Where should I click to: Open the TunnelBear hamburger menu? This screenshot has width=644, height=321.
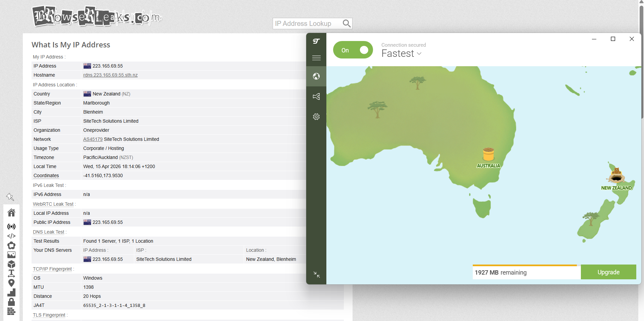click(x=316, y=58)
